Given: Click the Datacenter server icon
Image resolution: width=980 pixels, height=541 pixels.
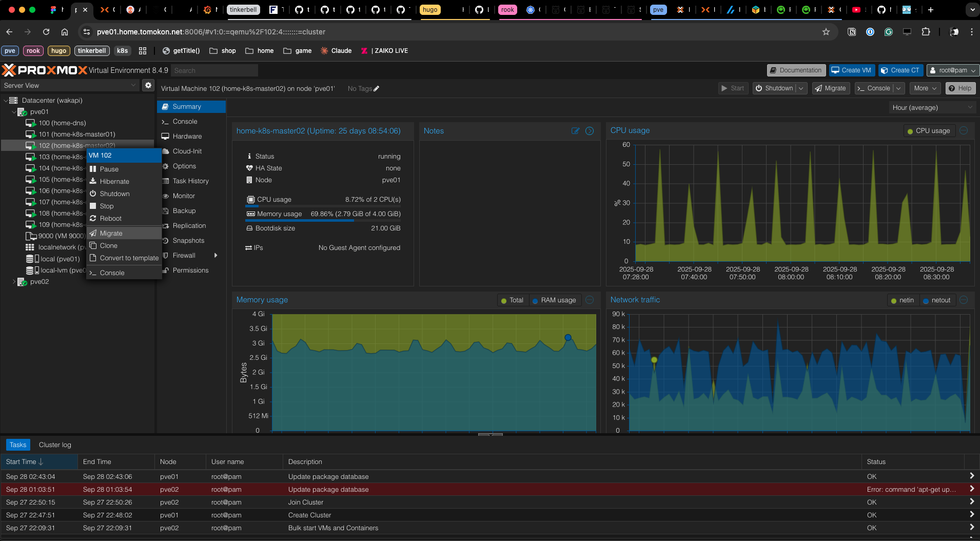Looking at the screenshot, I should click(14, 101).
